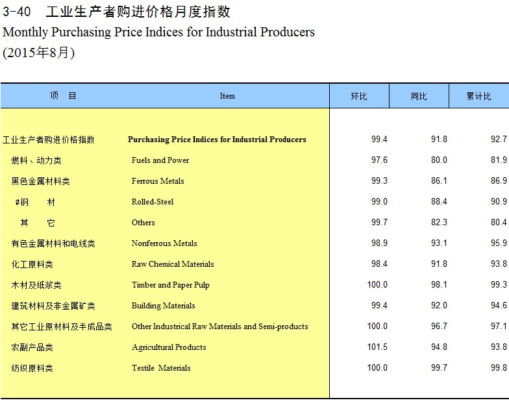This screenshot has width=509, height=420.
Task: Select the 82.3 value in Others row
Action: (439, 222)
